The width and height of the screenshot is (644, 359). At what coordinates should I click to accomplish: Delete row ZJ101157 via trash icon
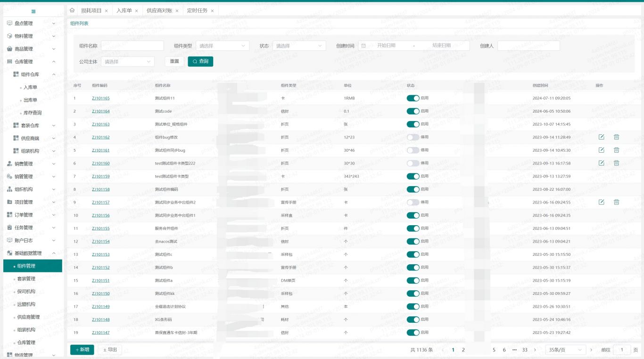616,202
